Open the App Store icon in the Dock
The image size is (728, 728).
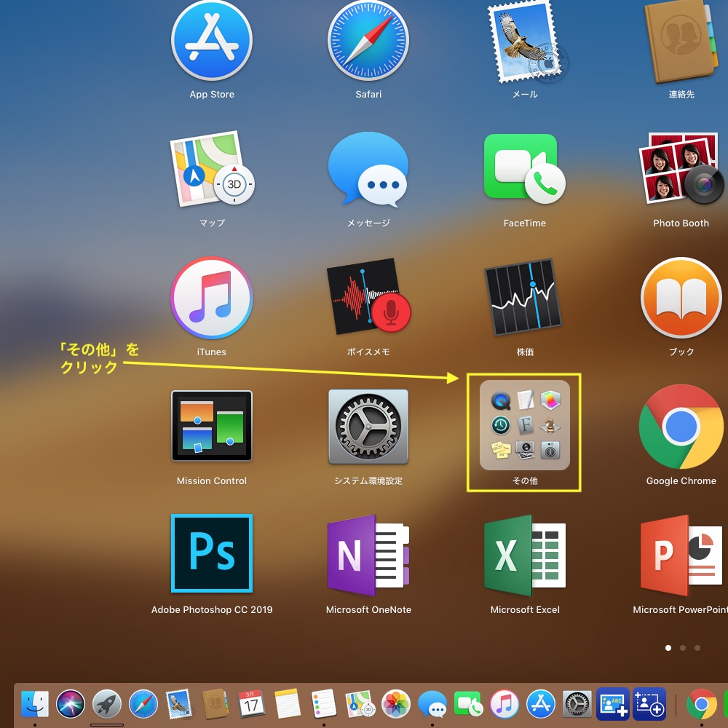(540, 704)
